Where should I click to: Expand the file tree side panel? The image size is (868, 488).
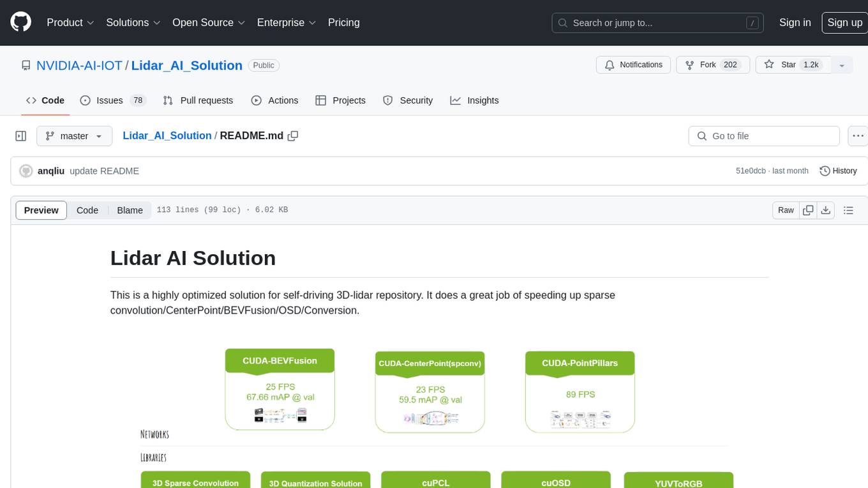(20, 136)
